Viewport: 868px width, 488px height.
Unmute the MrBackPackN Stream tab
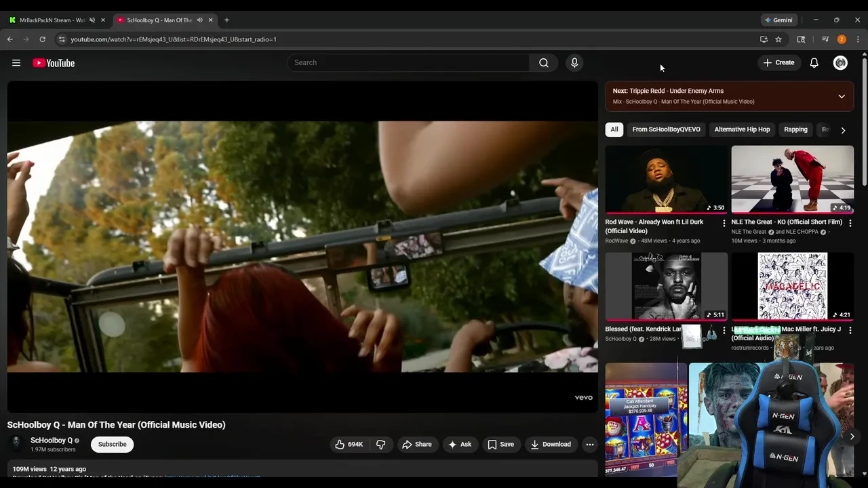pyautogui.click(x=92, y=20)
